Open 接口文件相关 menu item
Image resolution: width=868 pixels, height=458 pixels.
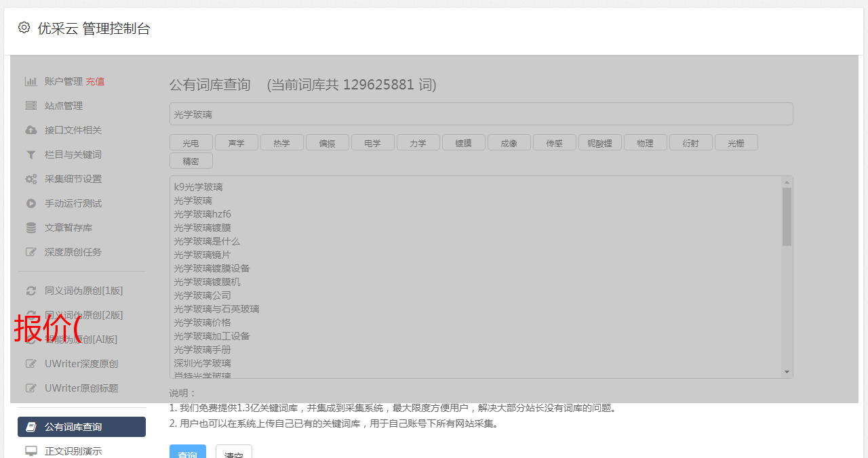pos(73,130)
